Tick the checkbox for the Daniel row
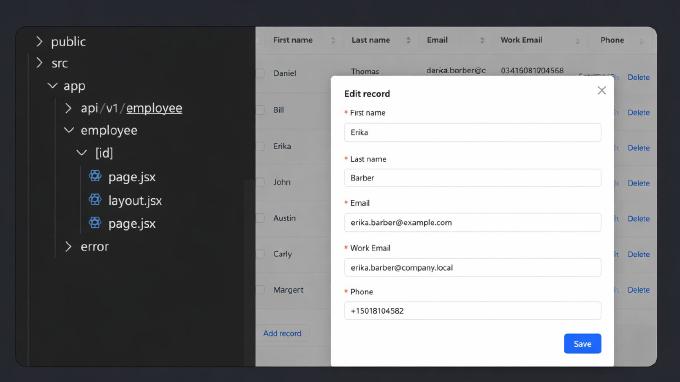This screenshot has width=680, height=382. (260, 73)
